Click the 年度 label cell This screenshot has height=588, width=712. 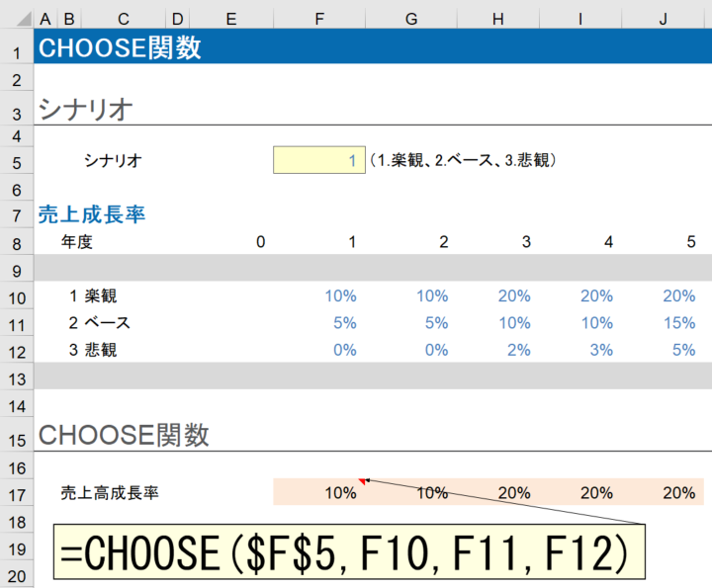click(76, 241)
